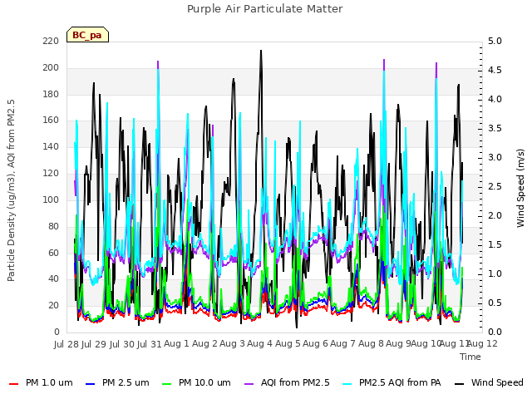
Task: Click the chart title Purple Air Particulate Matter
Action: (x=265, y=9)
